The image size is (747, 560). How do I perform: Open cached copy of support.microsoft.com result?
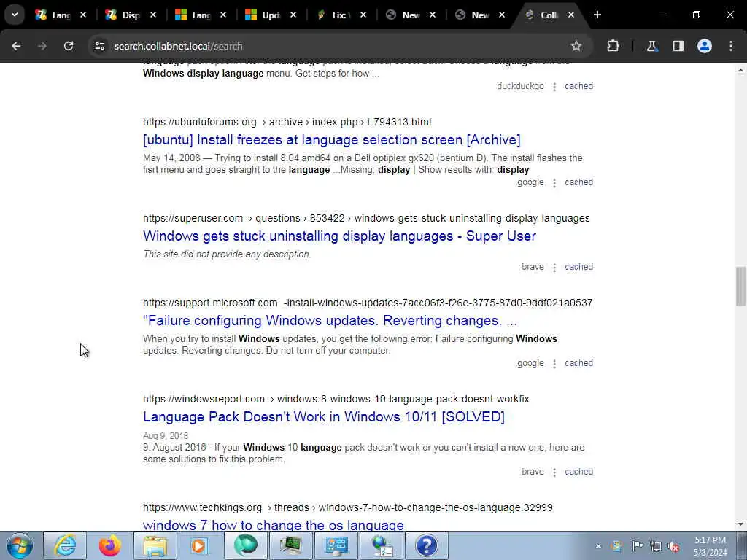[578, 363]
